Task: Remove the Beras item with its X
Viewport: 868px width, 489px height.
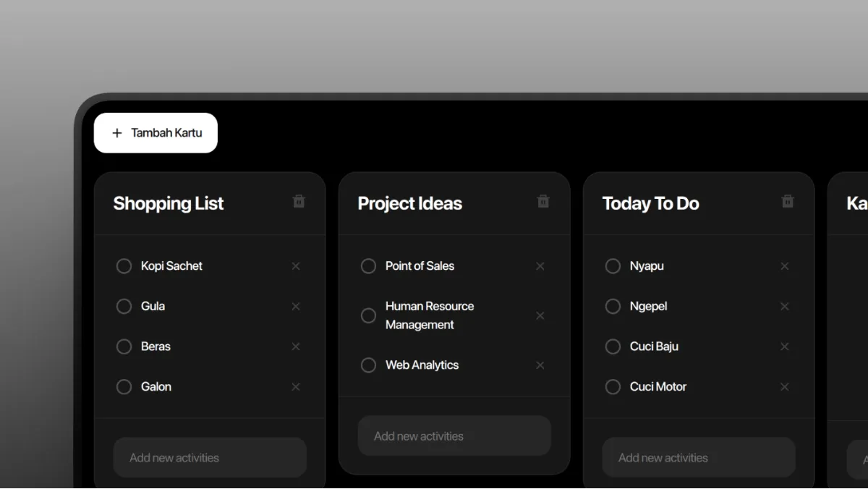Action: pyautogui.click(x=296, y=346)
